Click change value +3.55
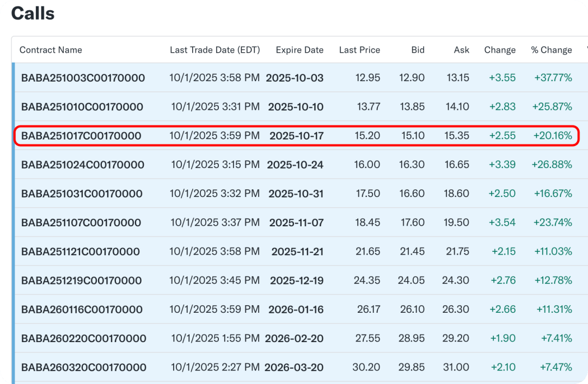588x384 pixels. coord(502,78)
